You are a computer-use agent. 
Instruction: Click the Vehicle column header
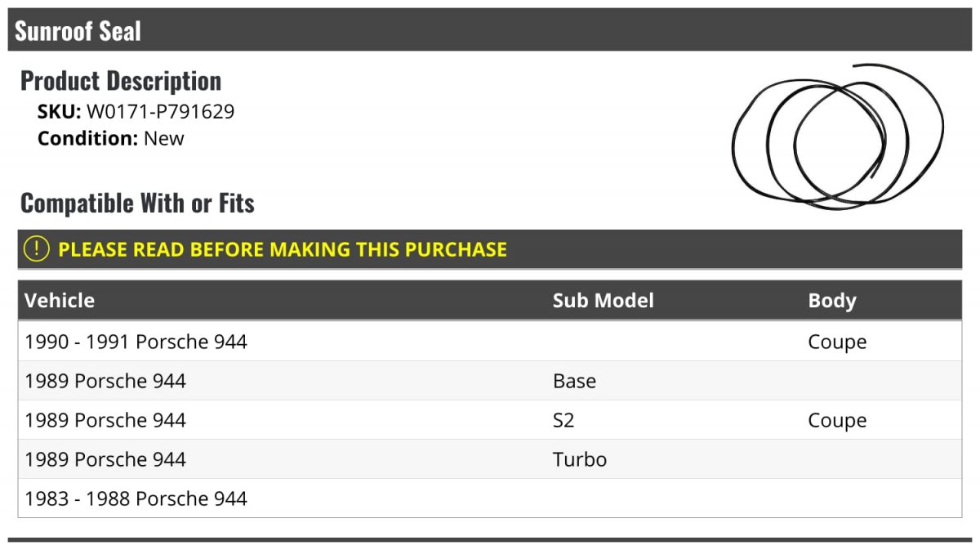[x=60, y=301]
